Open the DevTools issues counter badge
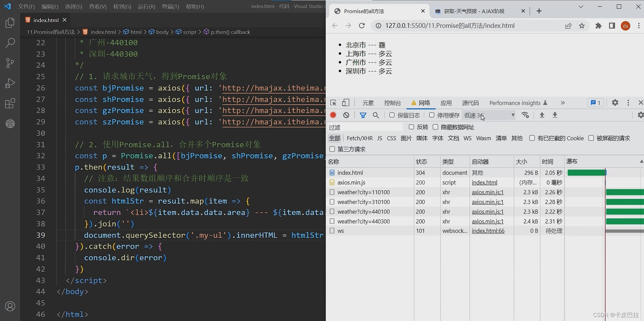The image size is (644, 321). [596, 103]
